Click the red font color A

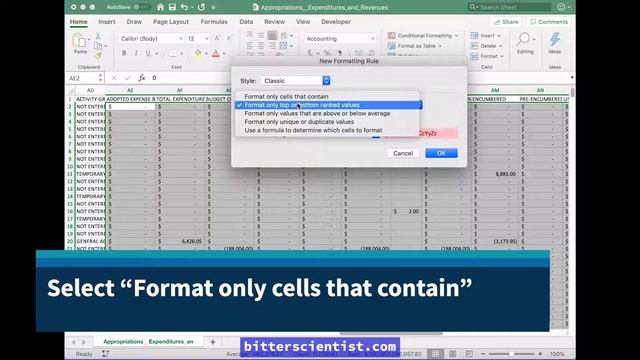216,53
